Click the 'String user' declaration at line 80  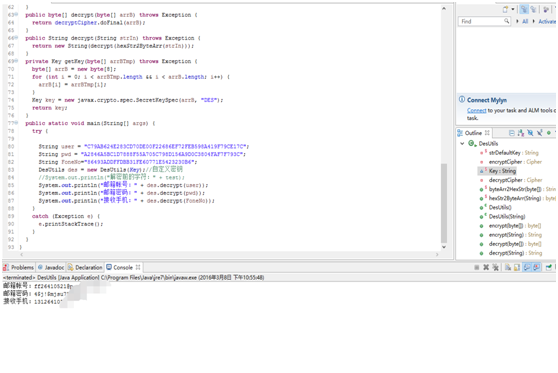tap(144, 146)
